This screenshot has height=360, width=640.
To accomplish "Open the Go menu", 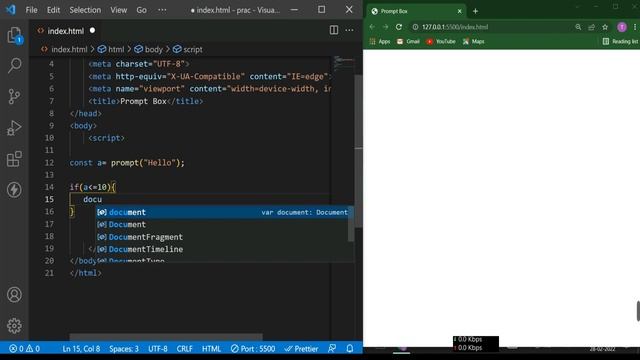I will [141, 10].
